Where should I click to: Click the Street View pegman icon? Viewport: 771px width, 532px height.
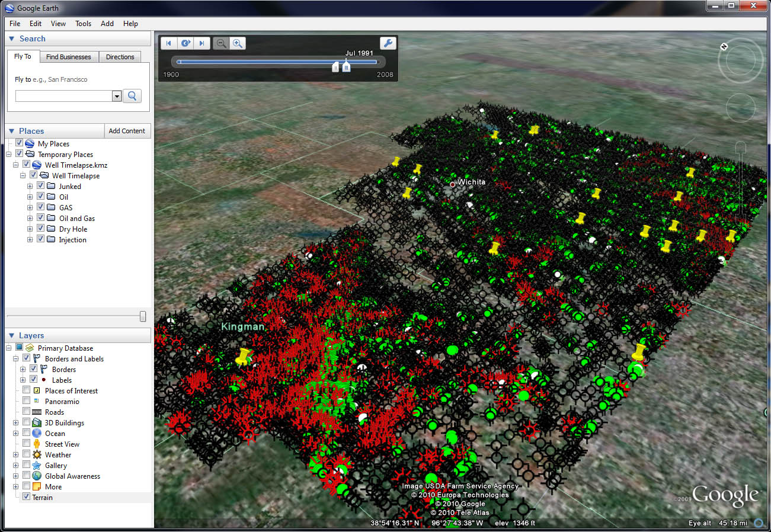pyautogui.click(x=37, y=444)
